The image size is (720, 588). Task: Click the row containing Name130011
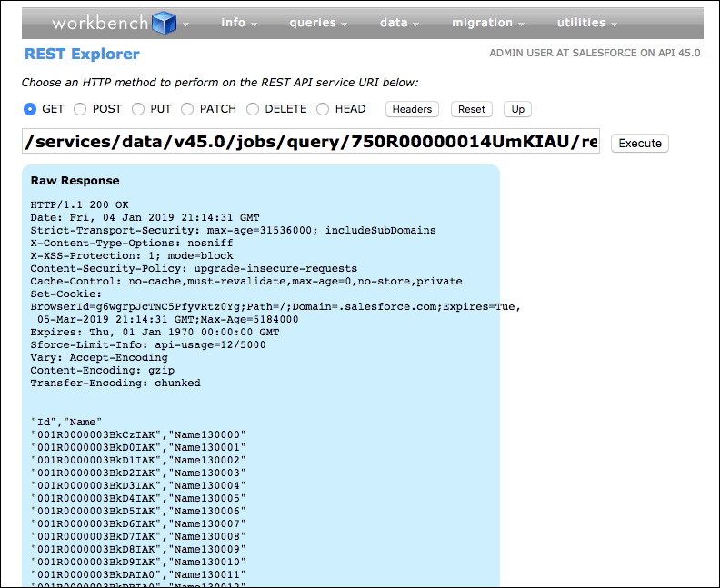tap(138, 574)
